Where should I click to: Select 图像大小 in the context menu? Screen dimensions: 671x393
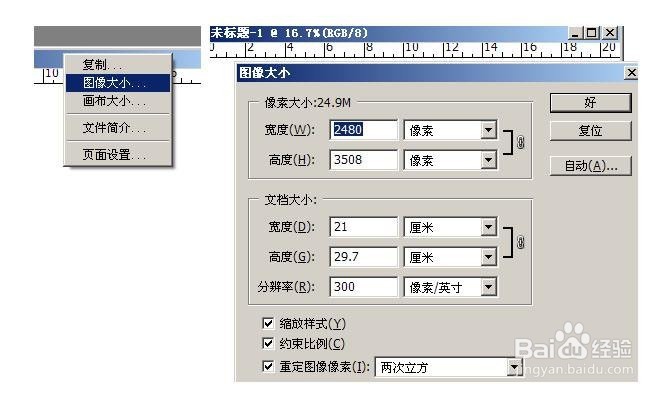tap(118, 83)
